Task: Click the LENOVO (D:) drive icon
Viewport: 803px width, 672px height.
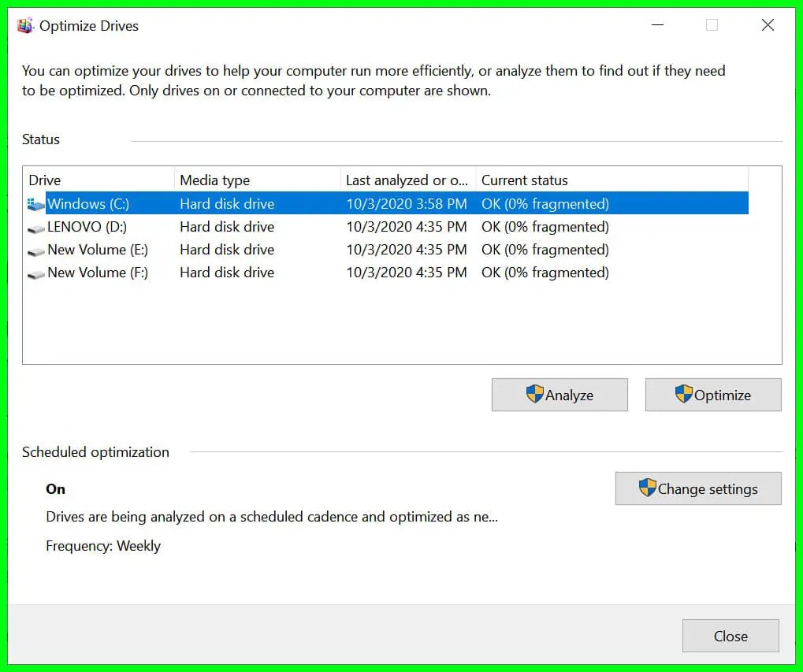Action: pyautogui.click(x=35, y=227)
